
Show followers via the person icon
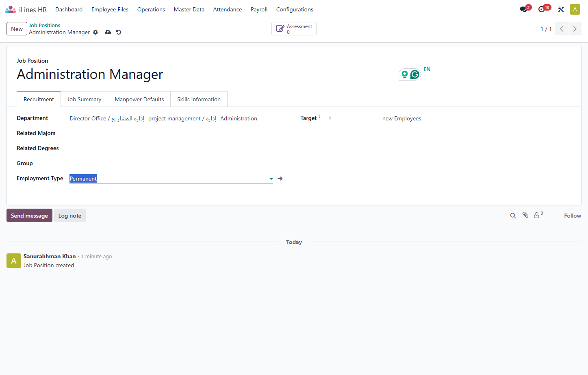click(x=537, y=215)
